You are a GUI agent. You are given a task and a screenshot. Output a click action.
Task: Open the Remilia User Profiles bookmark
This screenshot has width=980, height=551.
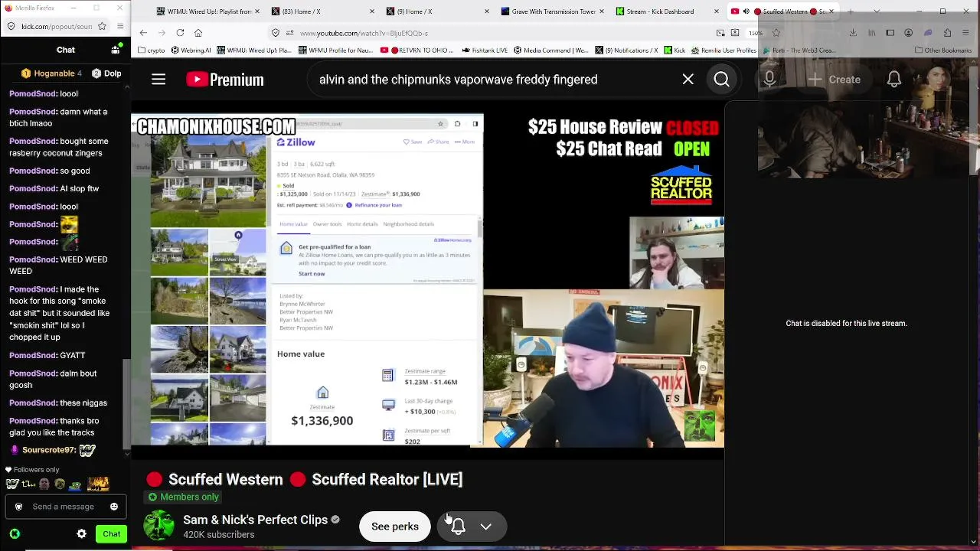[x=724, y=51]
